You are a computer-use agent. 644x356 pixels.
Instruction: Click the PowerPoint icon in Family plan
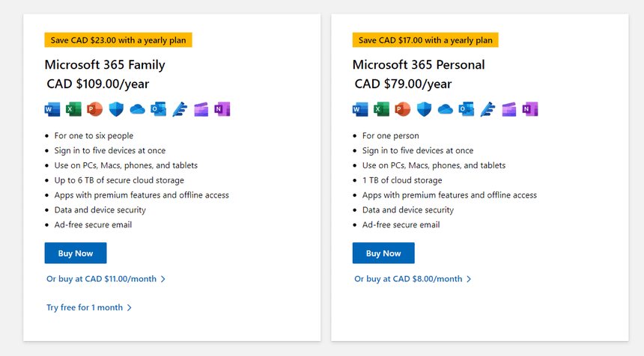(94, 109)
